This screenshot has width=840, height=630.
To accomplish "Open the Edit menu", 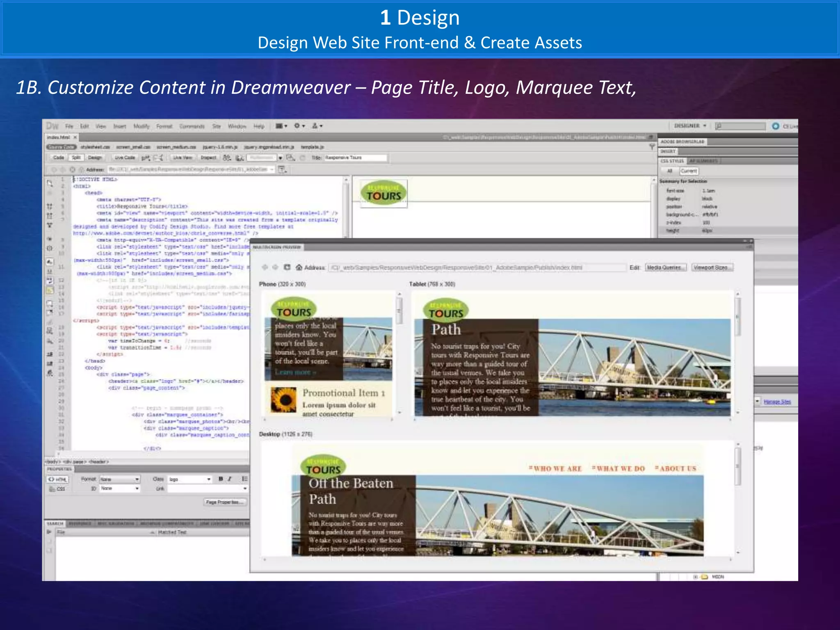I will [84, 126].
